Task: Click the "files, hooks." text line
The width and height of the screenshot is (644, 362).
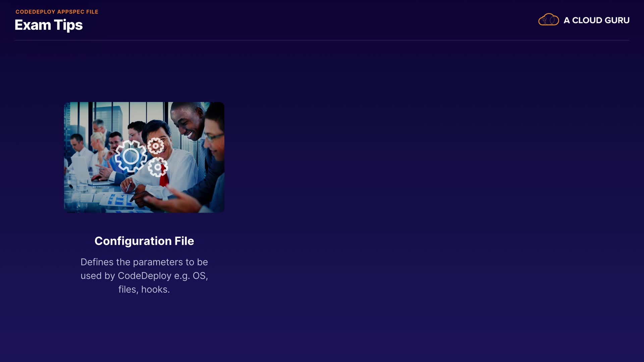Action: (x=144, y=290)
